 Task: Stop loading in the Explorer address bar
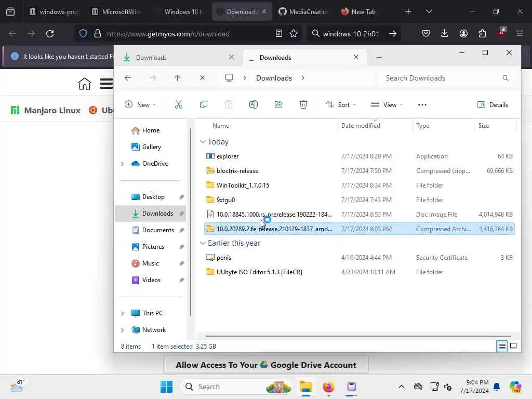click(202, 78)
